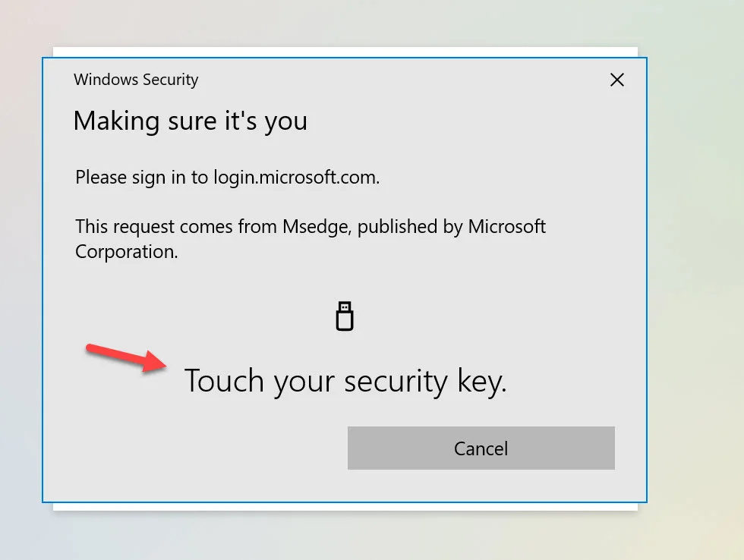
Task: Click the word 'Corporation.' on the second line
Action: (x=127, y=252)
